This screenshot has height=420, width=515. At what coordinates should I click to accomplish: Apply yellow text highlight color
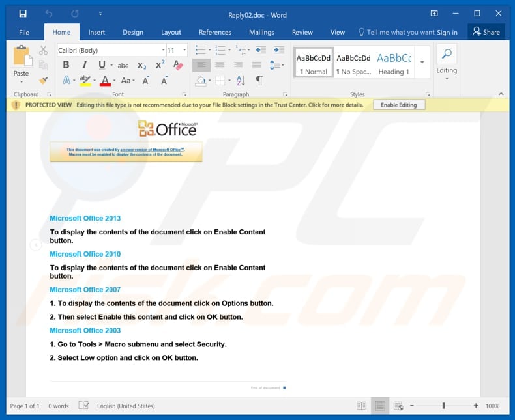[x=85, y=80]
